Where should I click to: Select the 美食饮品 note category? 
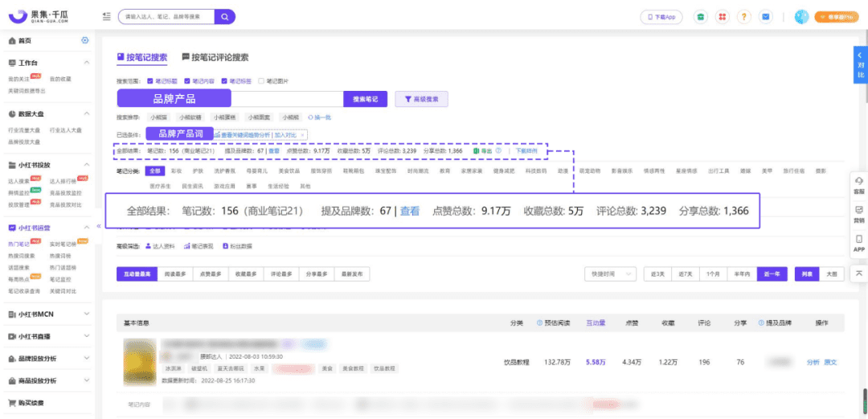pos(289,171)
